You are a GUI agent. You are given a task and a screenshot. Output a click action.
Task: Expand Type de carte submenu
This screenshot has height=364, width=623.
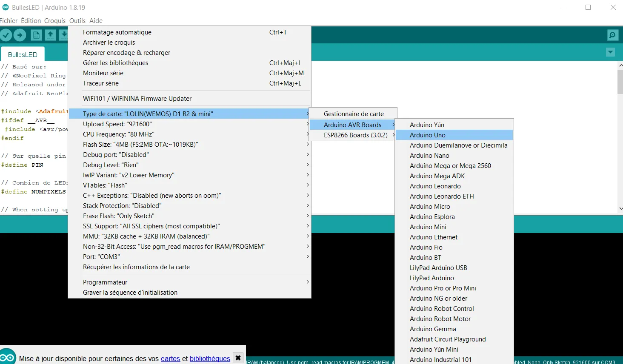[x=189, y=114]
